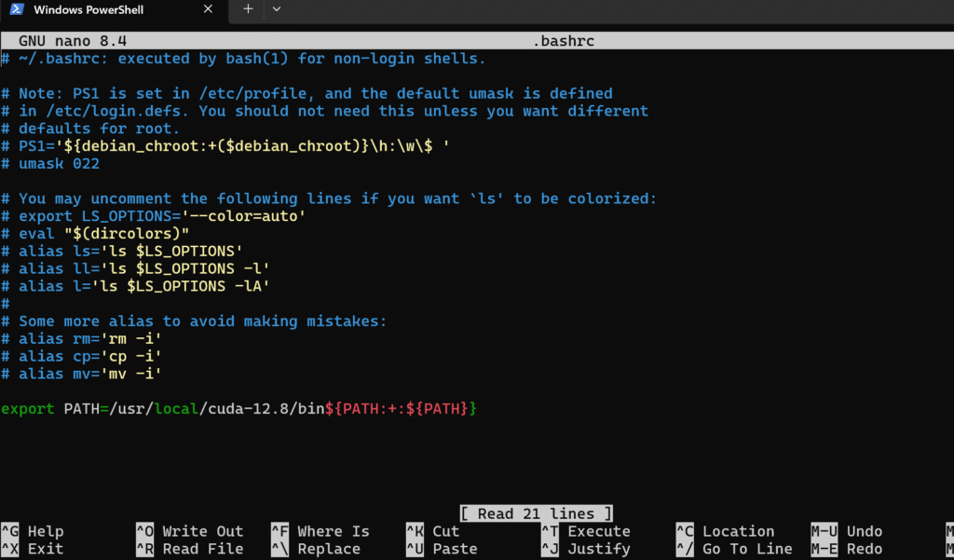Click the ^X Exit shortcut
954x560 pixels.
(x=34, y=549)
